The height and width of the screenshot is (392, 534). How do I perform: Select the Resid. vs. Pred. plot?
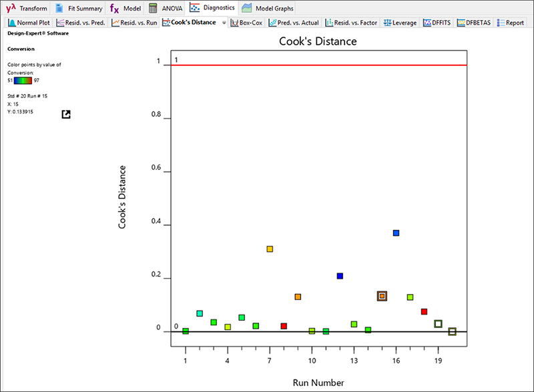(x=81, y=22)
